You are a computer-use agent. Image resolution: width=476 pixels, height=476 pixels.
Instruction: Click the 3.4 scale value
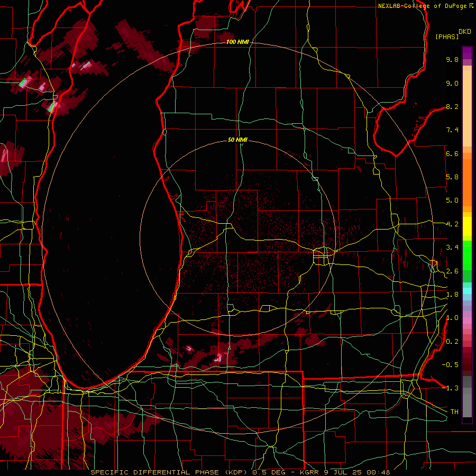click(x=452, y=248)
